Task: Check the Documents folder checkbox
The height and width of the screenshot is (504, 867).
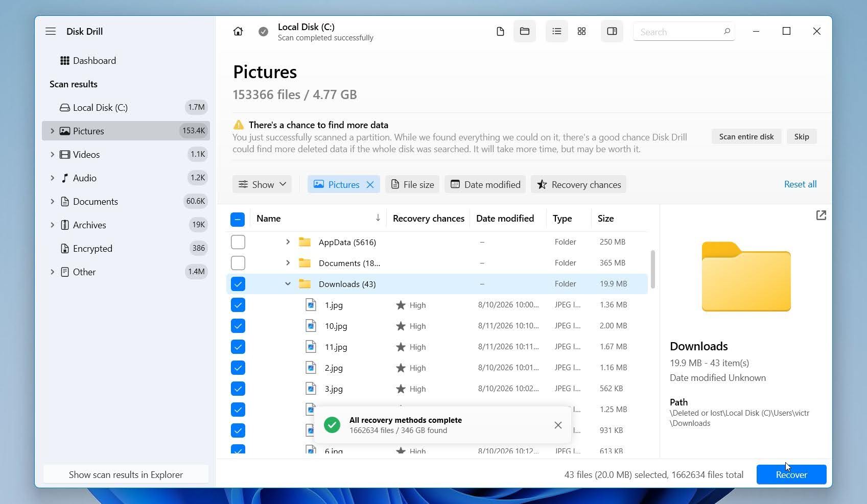Action: coord(238,263)
